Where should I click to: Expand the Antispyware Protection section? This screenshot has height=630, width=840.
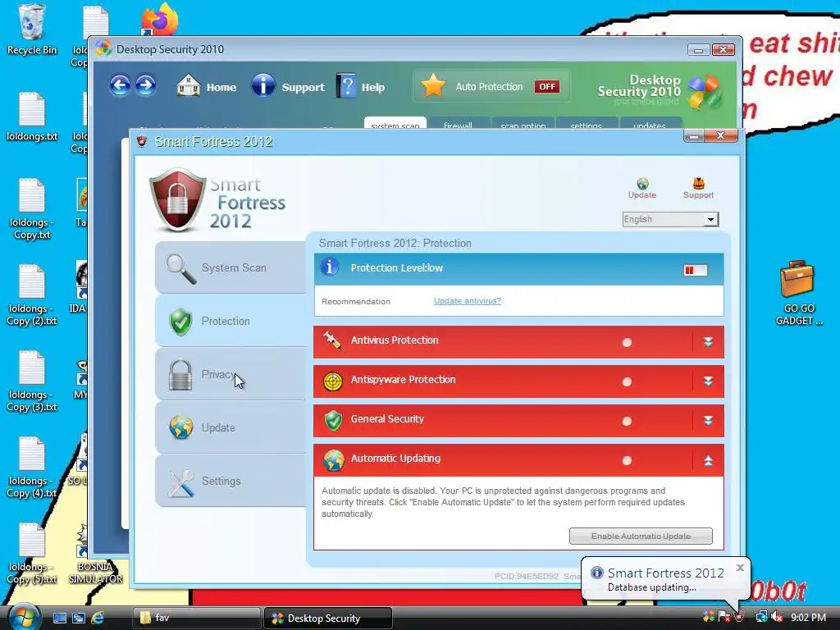pyautogui.click(x=708, y=381)
